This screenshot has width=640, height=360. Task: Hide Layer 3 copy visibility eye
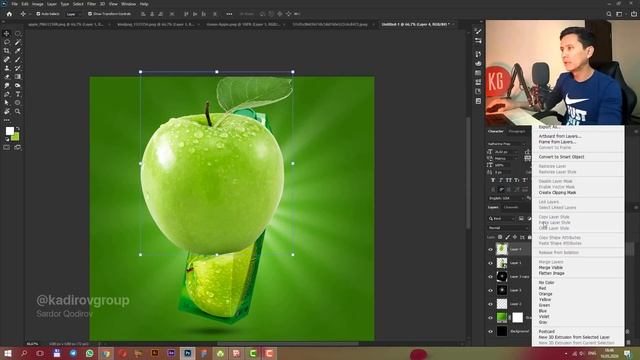tap(490, 277)
